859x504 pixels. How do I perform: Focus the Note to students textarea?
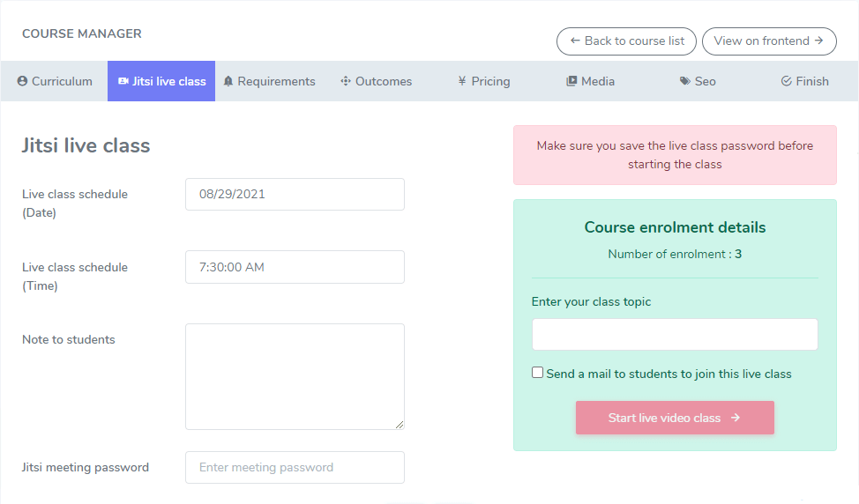click(295, 376)
